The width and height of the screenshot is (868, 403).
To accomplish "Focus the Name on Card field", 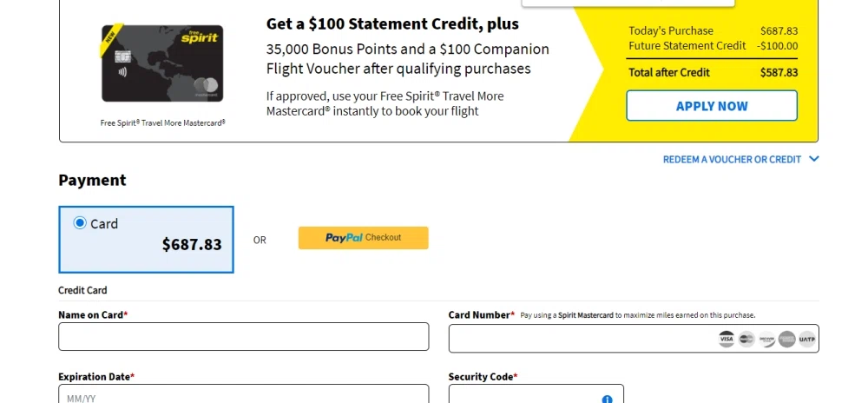I will point(243,337).
